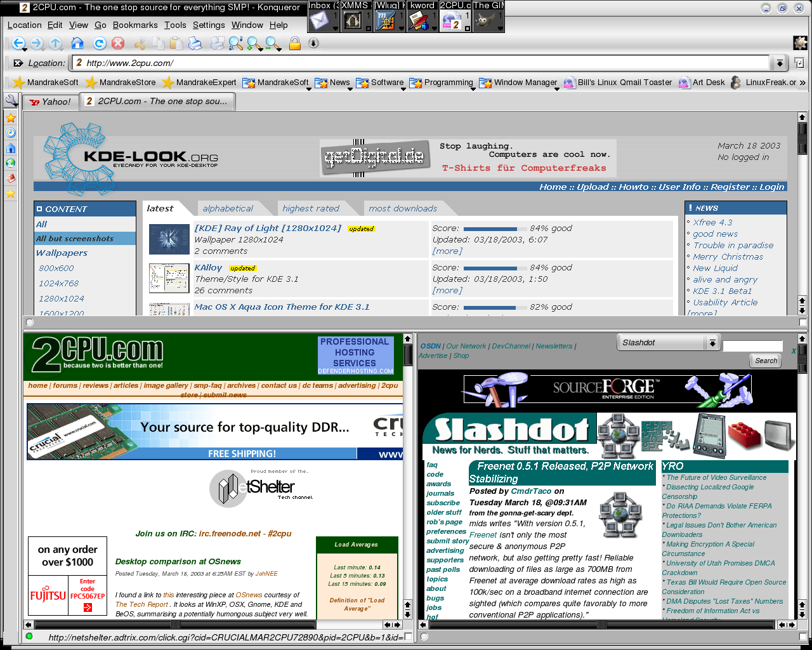The height and width of the screenshot is (650, 812).
Task: Open 'Xfree 4.3' news link
Action: point(712,222)
